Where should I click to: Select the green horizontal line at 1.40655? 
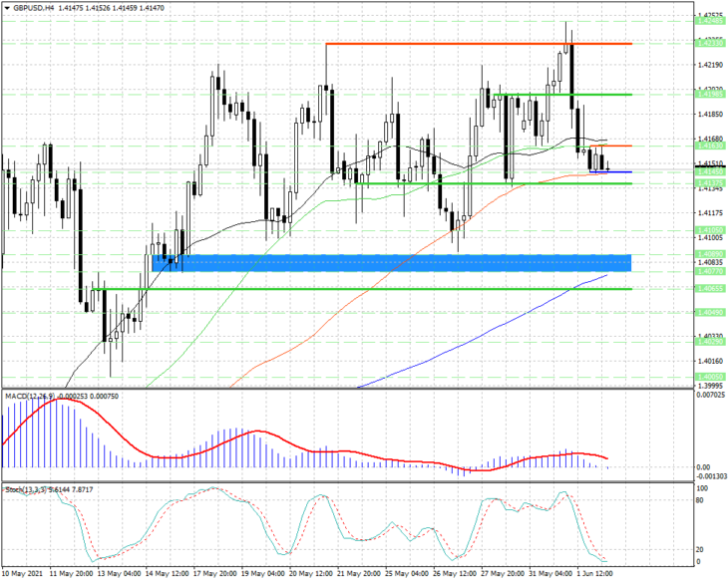362,289
